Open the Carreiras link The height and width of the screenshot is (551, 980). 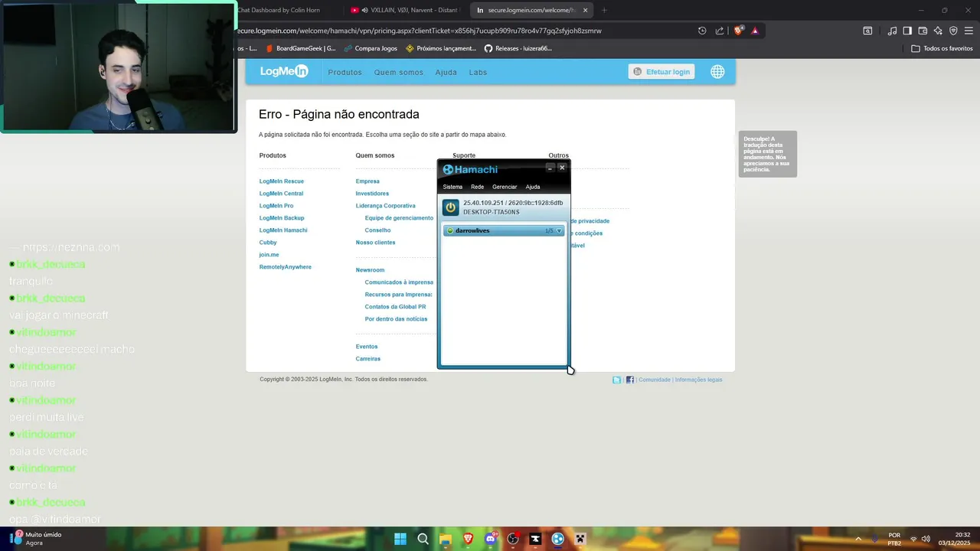pyautogui.click(x=368, y=359)
